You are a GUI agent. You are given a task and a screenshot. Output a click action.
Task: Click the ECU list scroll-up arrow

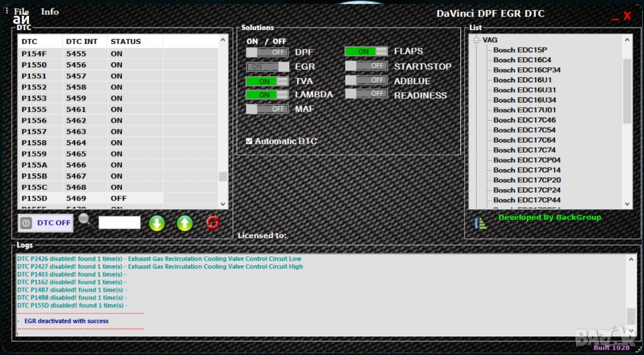[627, 40]
